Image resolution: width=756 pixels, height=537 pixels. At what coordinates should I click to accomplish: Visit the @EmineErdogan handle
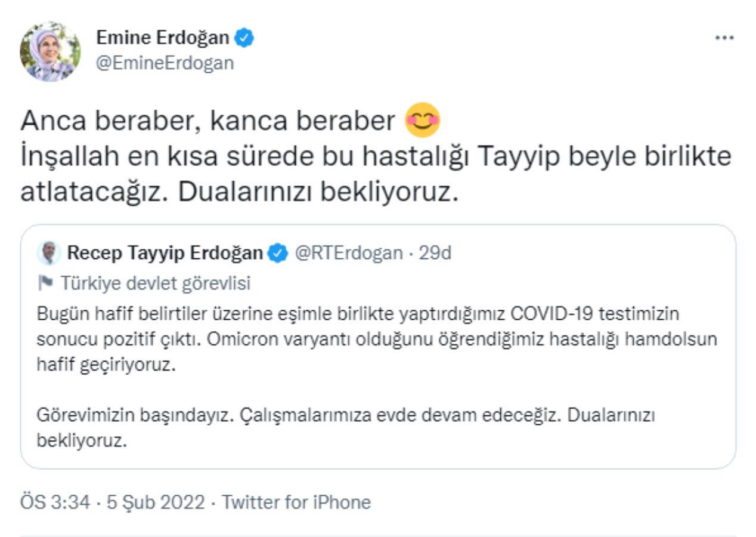click(165, 63)
